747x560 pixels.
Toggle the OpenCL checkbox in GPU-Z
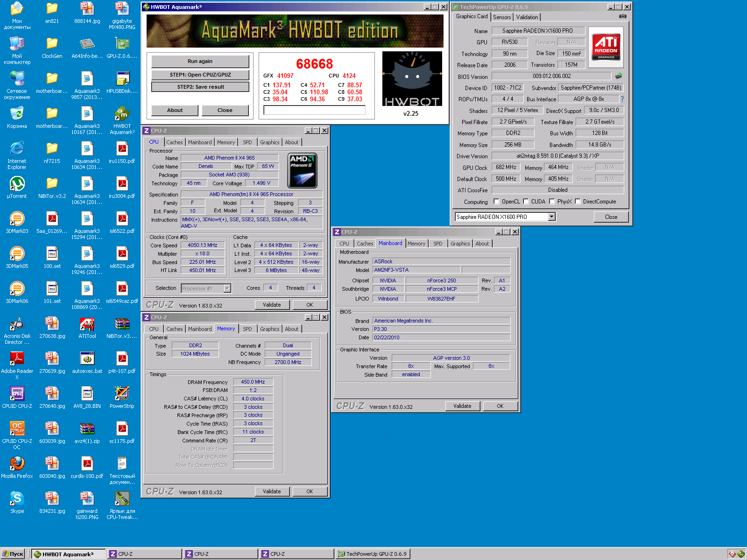[x=497, y=202]
